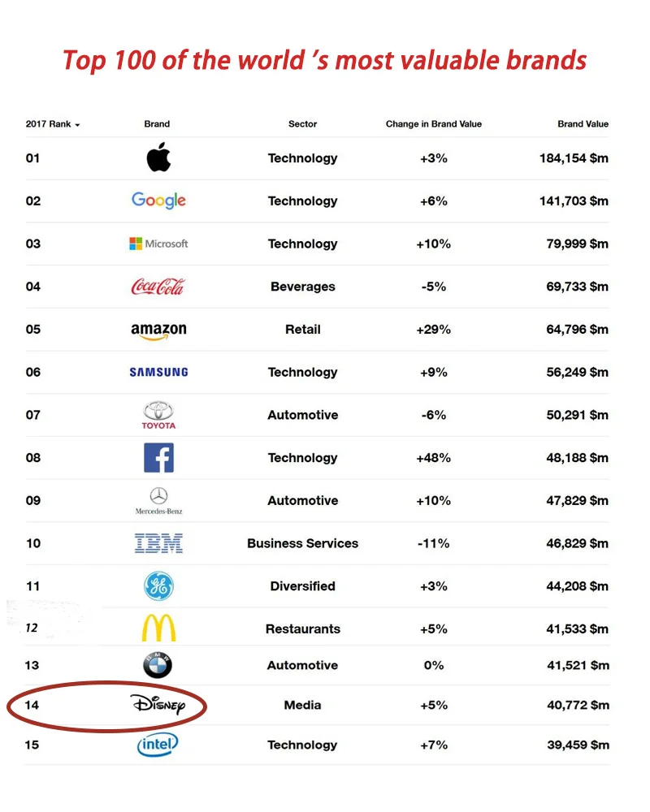Select the Change in Brand Value header
Viewport: 650px width, 812px height.
[x=434, y=123]
